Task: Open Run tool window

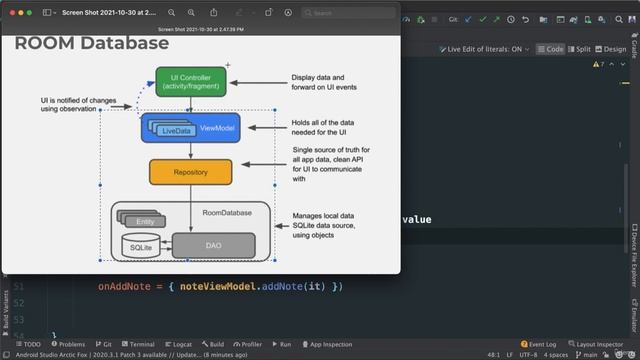Action: click(x=282, y=344)
